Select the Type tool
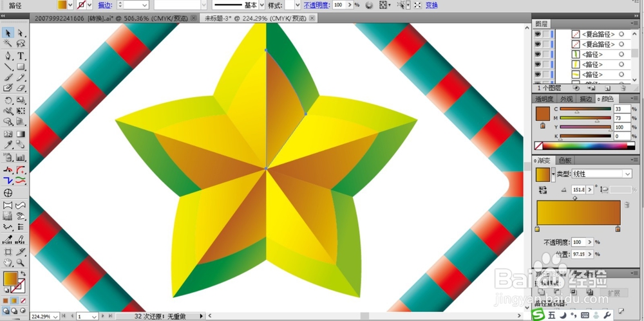This screenshot has height=321, width=644. (21, 56)
